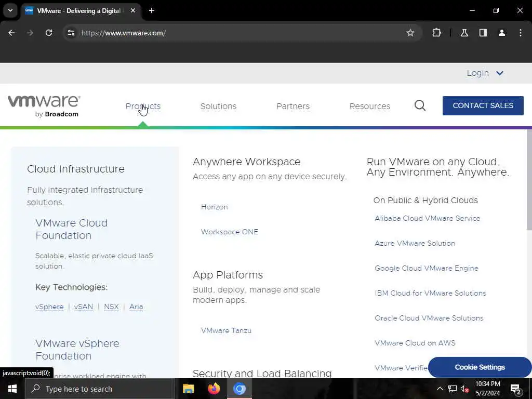Open VMware vSphere Foundation link

77,350
